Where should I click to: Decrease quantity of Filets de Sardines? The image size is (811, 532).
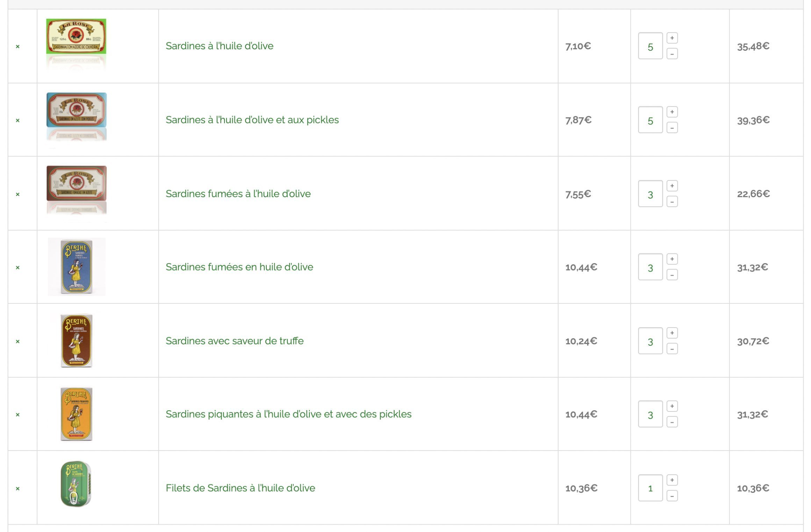(x=672, y=496)
